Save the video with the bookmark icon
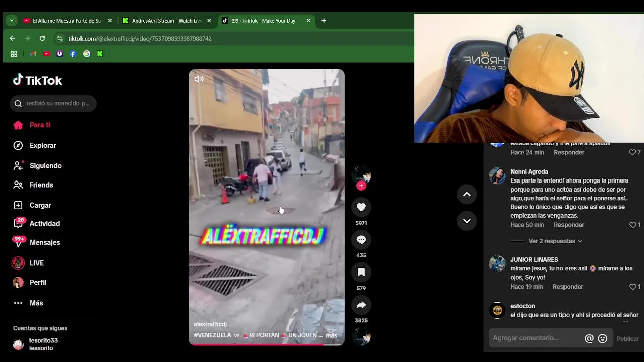Image resolution: width=644 pixels, height=362 pixels. (x=361, y=272)
